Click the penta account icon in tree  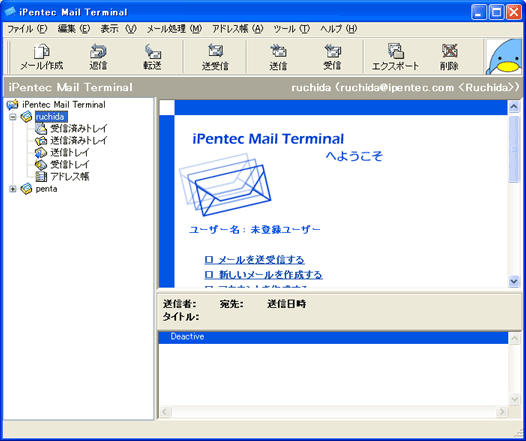click(27, 189)
